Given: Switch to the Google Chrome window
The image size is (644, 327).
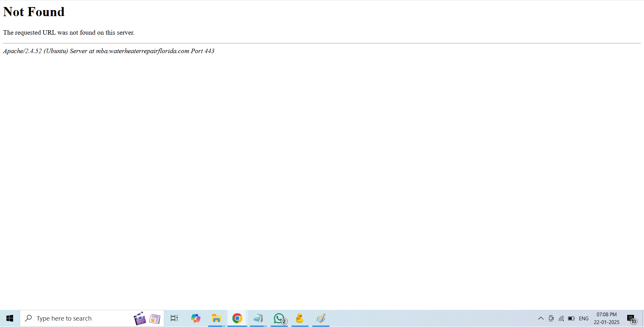Looking at the screenshot, I should [237, 318].
